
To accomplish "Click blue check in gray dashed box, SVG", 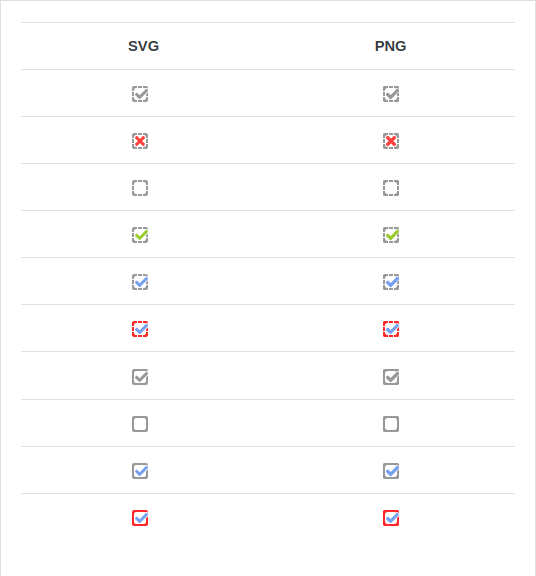I will 140,282.
